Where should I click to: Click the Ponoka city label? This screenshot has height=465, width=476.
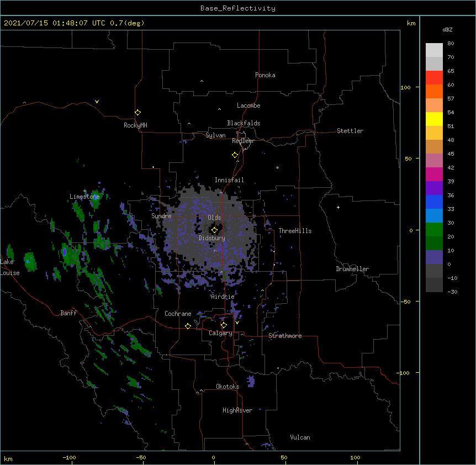[265, 75]
